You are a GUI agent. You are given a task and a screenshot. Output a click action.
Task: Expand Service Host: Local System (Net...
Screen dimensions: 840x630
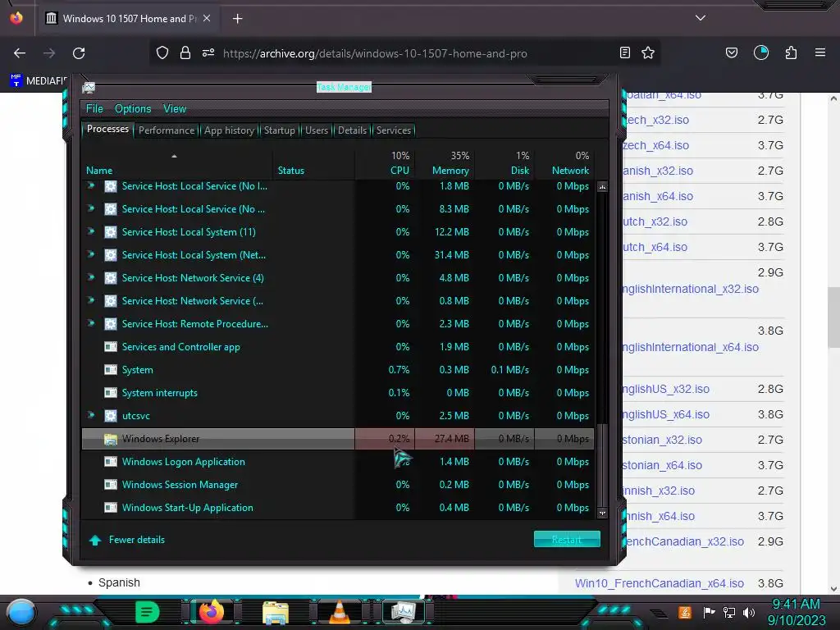[91, 254]
